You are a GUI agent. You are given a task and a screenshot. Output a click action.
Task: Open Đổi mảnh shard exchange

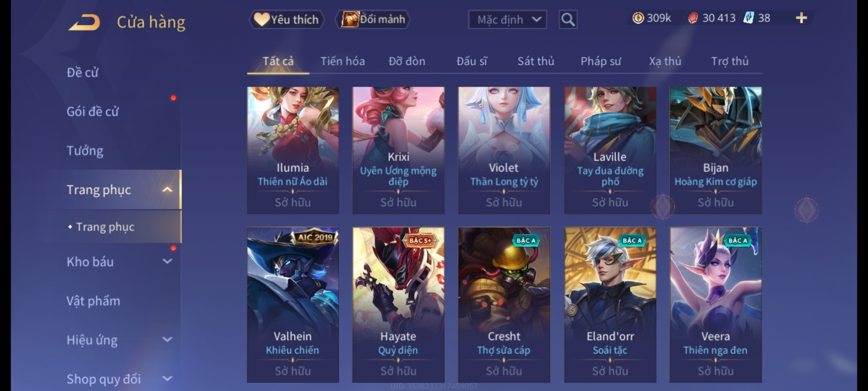point(373,19)
